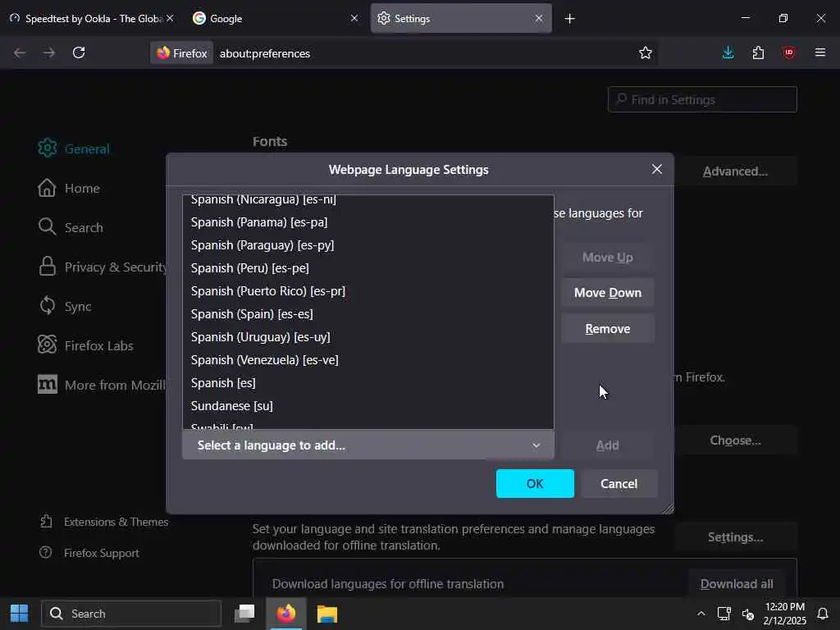Viewport: 840px width, 630px height.
Task: Select Sundanese [su] in list
Action: (368, 406)
